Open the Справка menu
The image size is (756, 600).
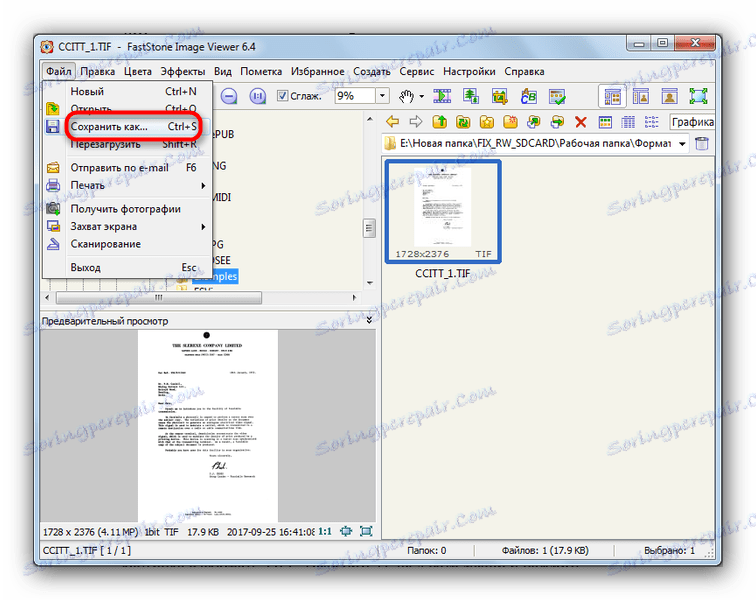click(525, 71)
